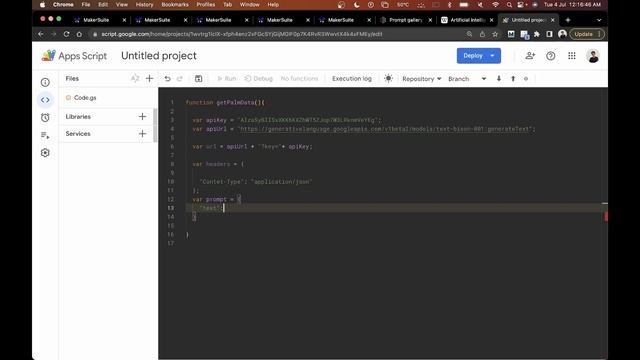This screenshot has height=360, width=640.
Task: Open macOS Spotlight search icon
Action: tap(509, 5)
